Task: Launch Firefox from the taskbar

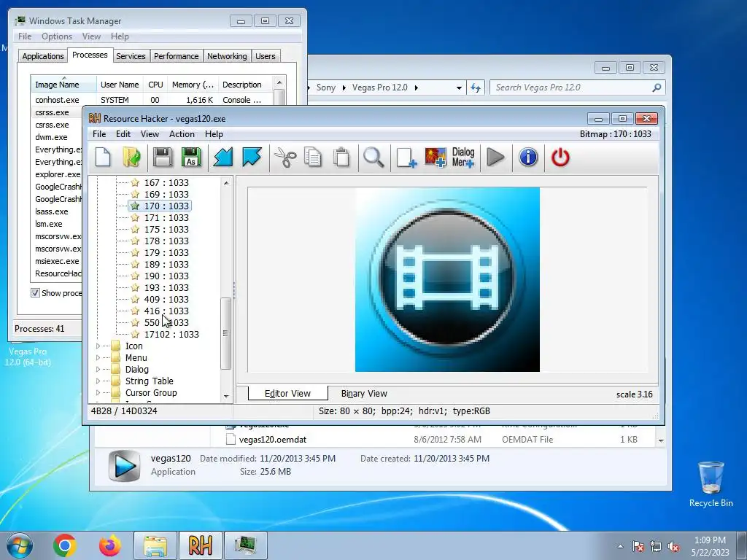Action: pyautogui.click(x=110, y=545)
